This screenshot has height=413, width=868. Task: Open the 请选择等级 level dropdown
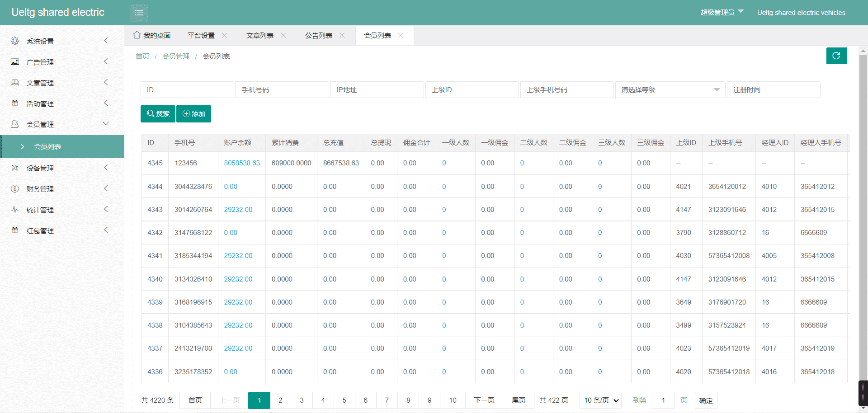(x=670, y=90)
